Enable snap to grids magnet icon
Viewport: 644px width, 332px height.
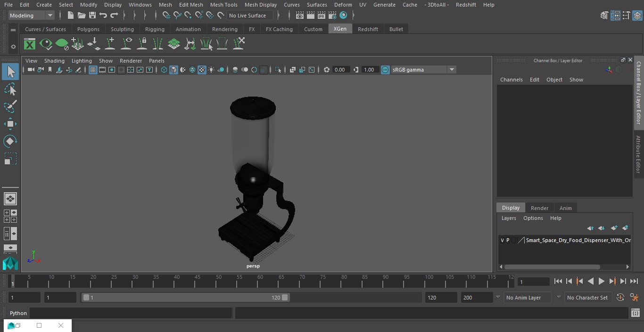[166, 16]
